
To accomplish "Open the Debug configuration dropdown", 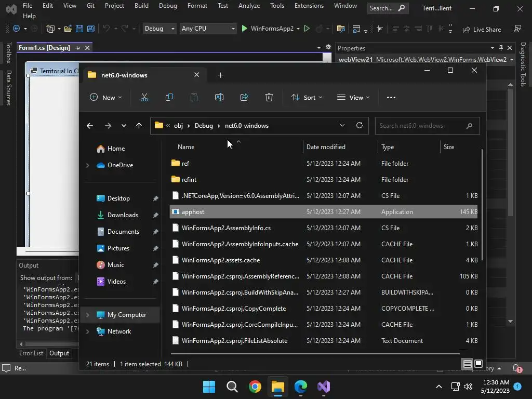I will click(159, 29).
